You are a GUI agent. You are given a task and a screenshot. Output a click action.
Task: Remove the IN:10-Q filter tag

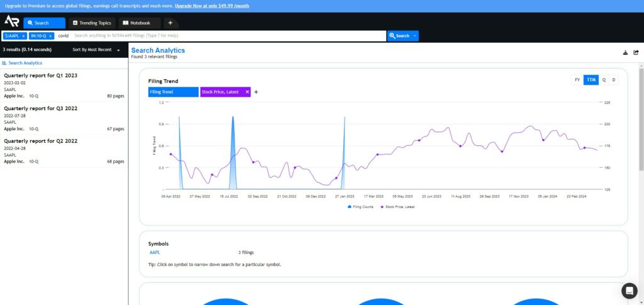[x=50, y=36]
